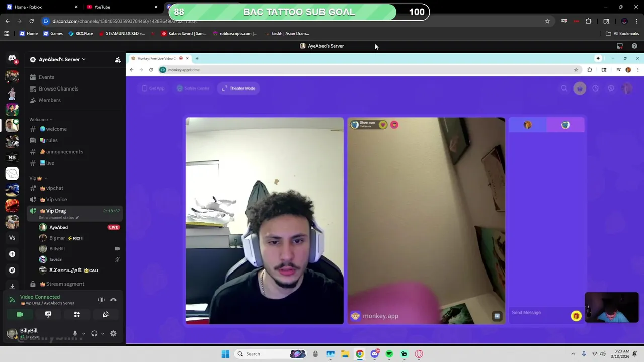The height and width of the screenshot is (362, 644).
Task: Click Get App button in Monkey
Action: click(x=153, y=88)
